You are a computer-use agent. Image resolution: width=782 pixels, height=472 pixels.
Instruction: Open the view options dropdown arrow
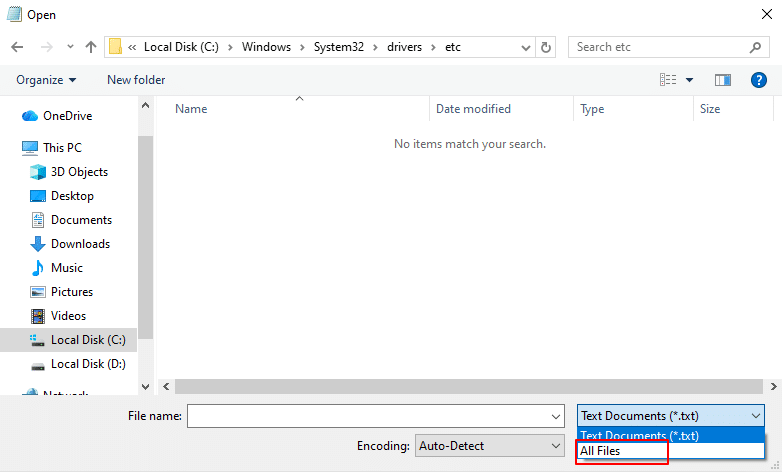[x=690, y=80]
